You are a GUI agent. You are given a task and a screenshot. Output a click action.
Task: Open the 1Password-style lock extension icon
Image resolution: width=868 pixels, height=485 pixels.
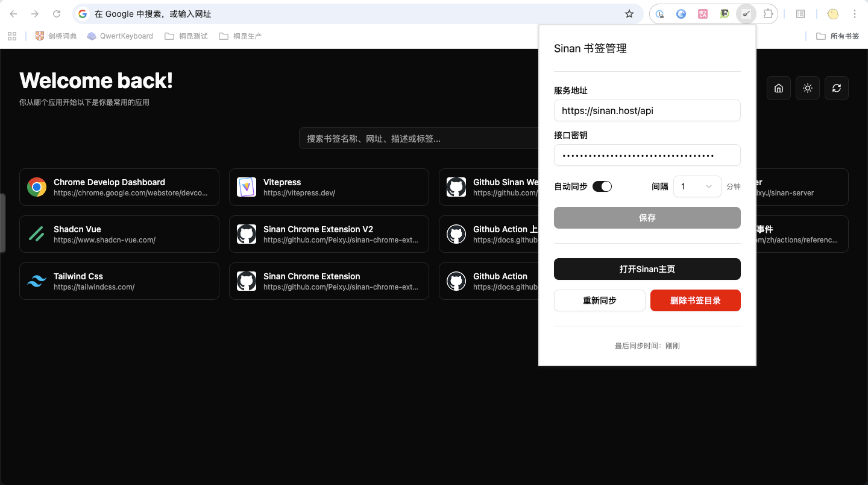[660, 14]
